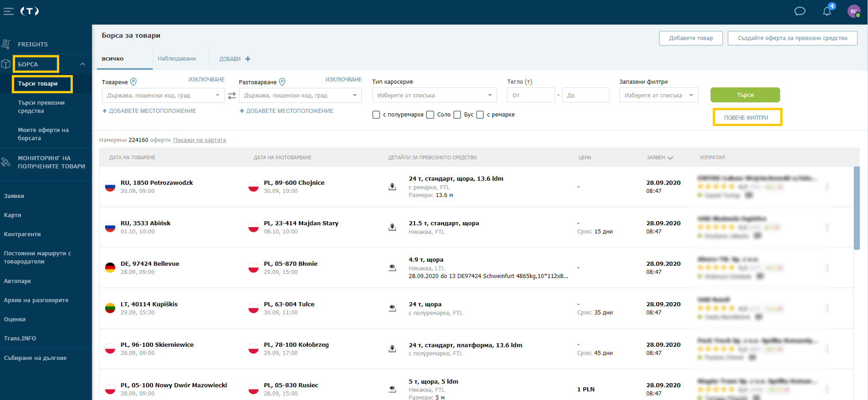This screenshot has width=868, height=400.
Task: Collapse the БОРСА sidebar section
Action: (x=82, y=64)
